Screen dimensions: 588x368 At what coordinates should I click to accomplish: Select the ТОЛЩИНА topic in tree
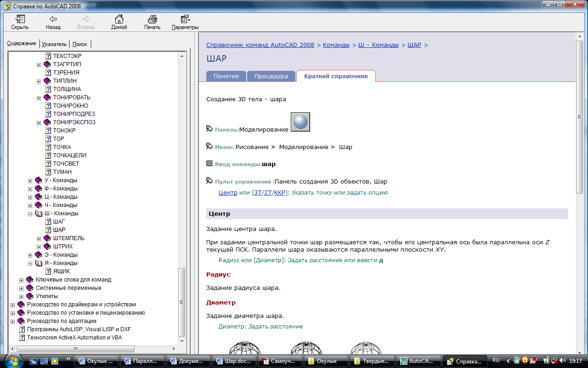click(x=67, y=89)
